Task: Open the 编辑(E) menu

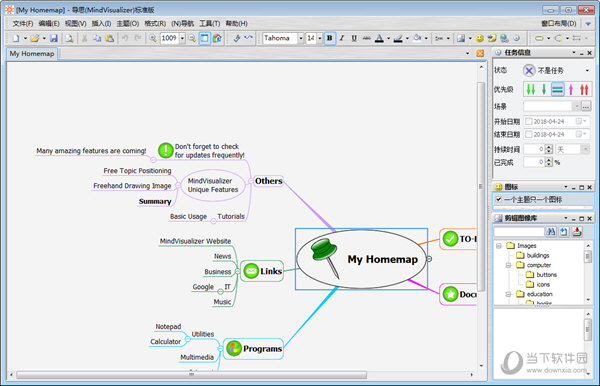Action: click(x=49, y=23)
